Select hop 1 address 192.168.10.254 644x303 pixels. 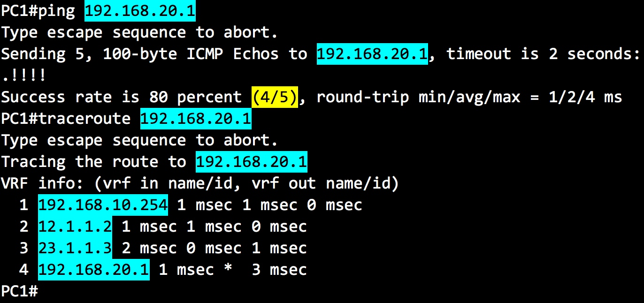[x=103, y=205]
